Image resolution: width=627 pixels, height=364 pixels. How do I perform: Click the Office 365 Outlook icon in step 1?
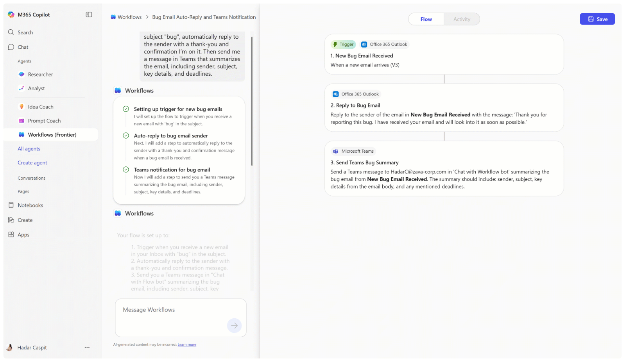point(364,45)
